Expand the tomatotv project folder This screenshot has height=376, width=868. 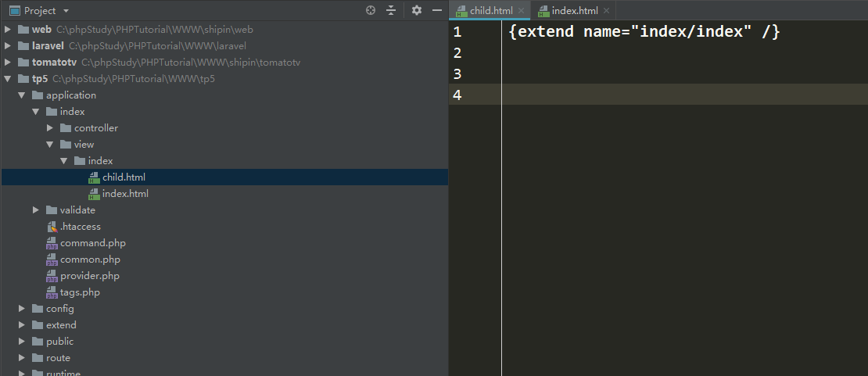pyautogui.click(x=8, y=62)
